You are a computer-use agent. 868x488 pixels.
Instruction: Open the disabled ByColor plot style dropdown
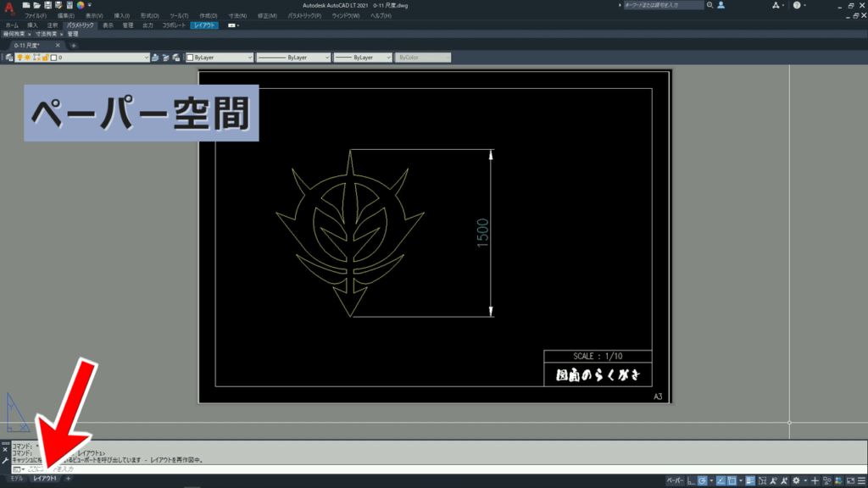pyautogui.click(x=422, y=58)
